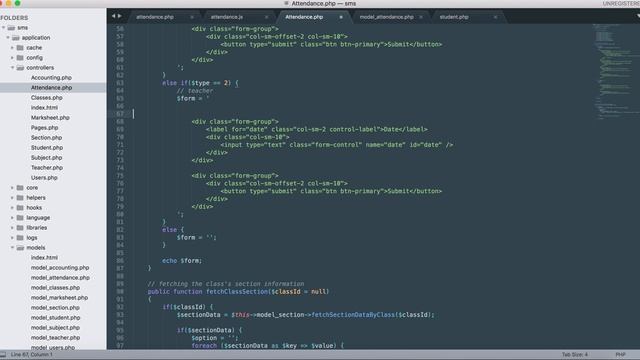Toggle the side bar panel icon in status bar
Viewport: 640px width, 360px height.
pyautogui.click(x=3, y=355)
